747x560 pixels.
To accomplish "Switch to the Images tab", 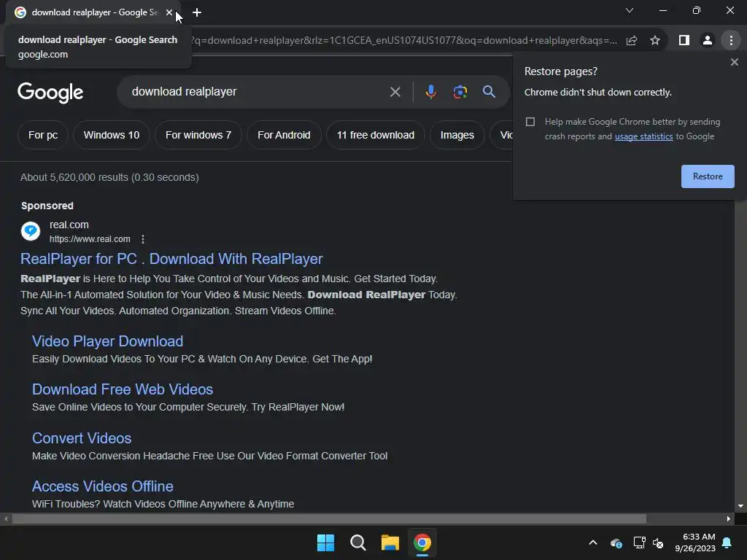I will [457, 135].
